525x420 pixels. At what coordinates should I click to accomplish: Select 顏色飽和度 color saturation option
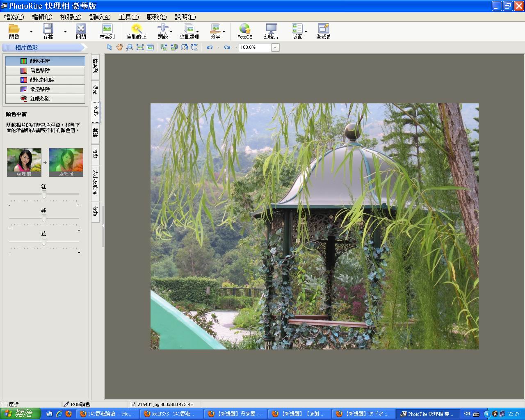45,80
